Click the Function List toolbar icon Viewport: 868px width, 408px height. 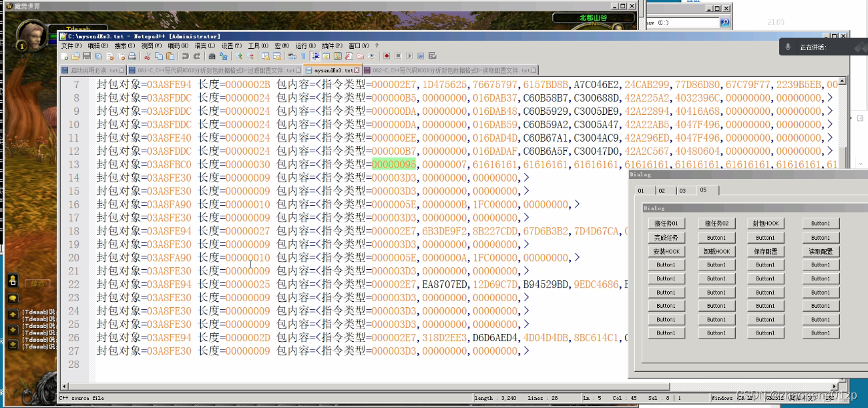click(349, 56)
